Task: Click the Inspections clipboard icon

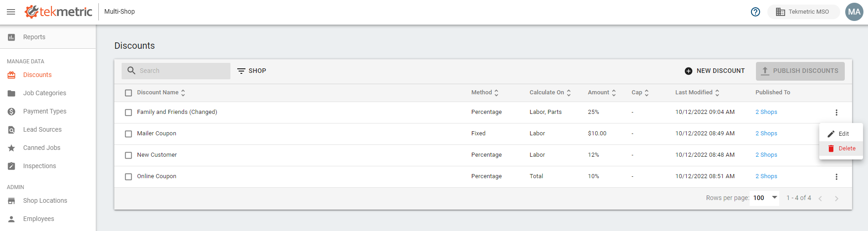Action: click(x=11, y=166)
